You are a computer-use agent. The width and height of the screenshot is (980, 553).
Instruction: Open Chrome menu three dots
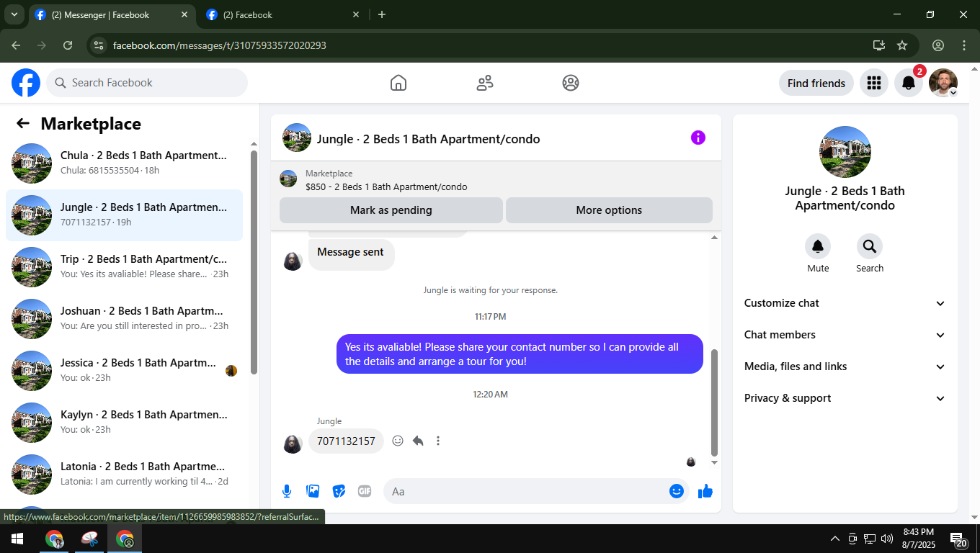[964, 45]
